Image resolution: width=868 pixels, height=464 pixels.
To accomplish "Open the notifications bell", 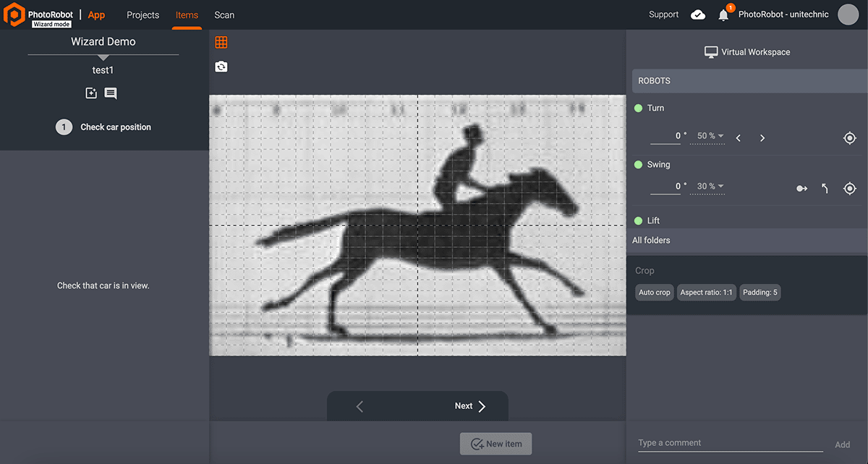I will [x=723, y=15].
